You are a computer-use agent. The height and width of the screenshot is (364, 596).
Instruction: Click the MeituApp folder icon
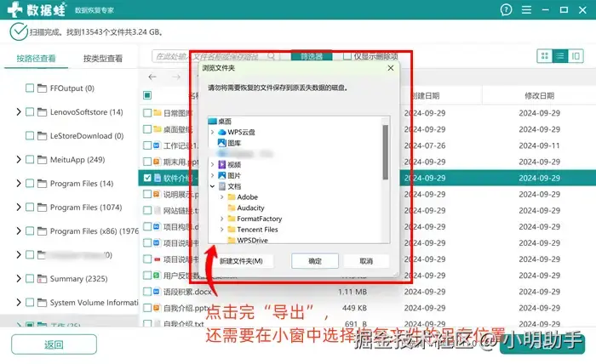tap(43, 160)
